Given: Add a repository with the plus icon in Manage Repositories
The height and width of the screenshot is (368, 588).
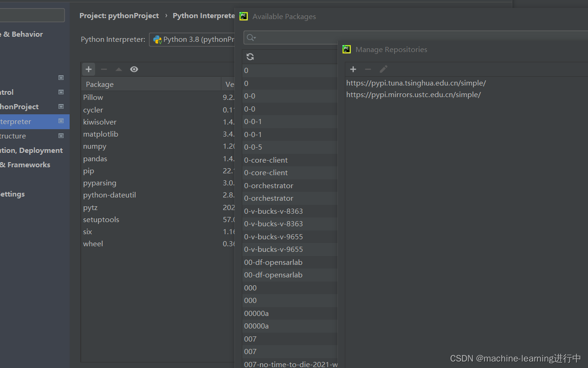Looking at the screenshot, I should click(x=353, y=69).
